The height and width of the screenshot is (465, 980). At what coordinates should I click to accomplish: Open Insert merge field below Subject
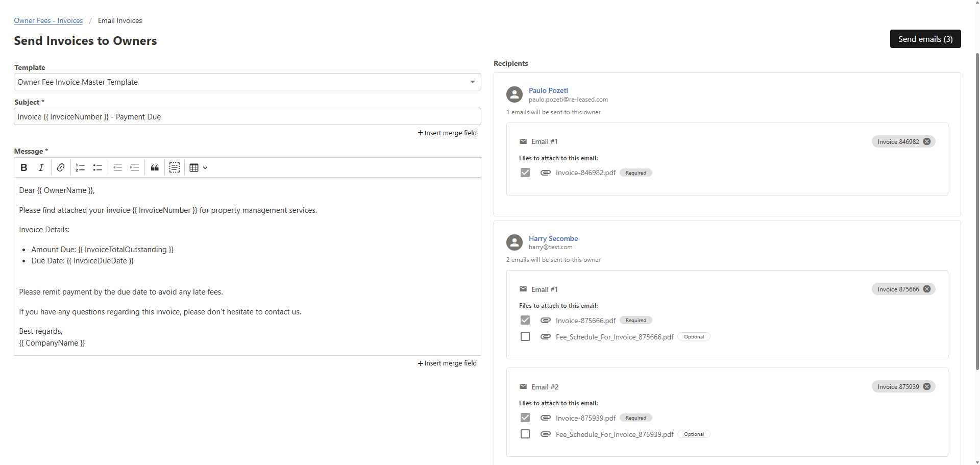tap(447, 133)
